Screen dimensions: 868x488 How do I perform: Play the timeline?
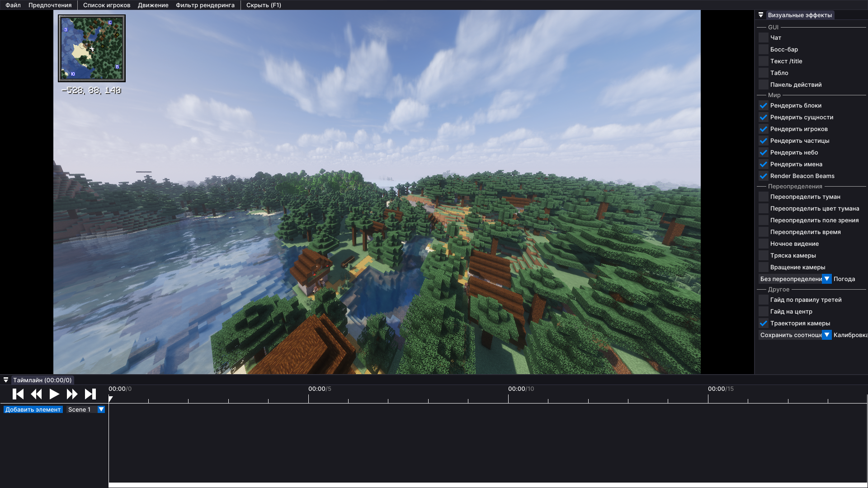54,394
